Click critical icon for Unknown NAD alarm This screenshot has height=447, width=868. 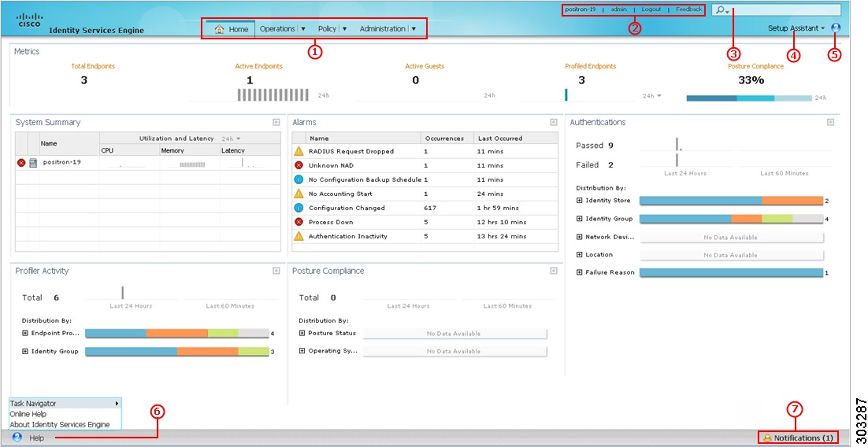pyautogui.click(x=299, y=164)
